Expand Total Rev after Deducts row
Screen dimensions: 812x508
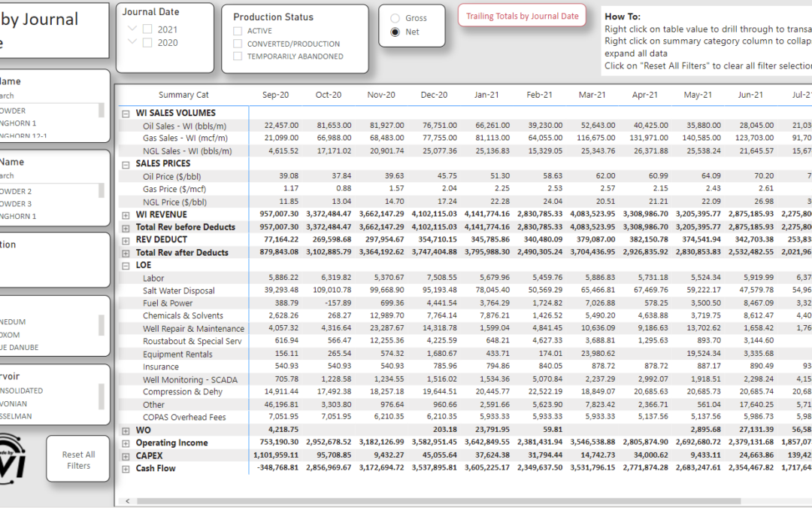point(126,254)
